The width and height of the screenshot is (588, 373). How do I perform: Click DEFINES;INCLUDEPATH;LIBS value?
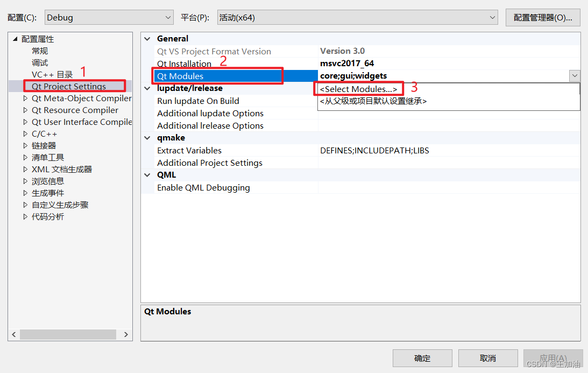coord(374,151)
